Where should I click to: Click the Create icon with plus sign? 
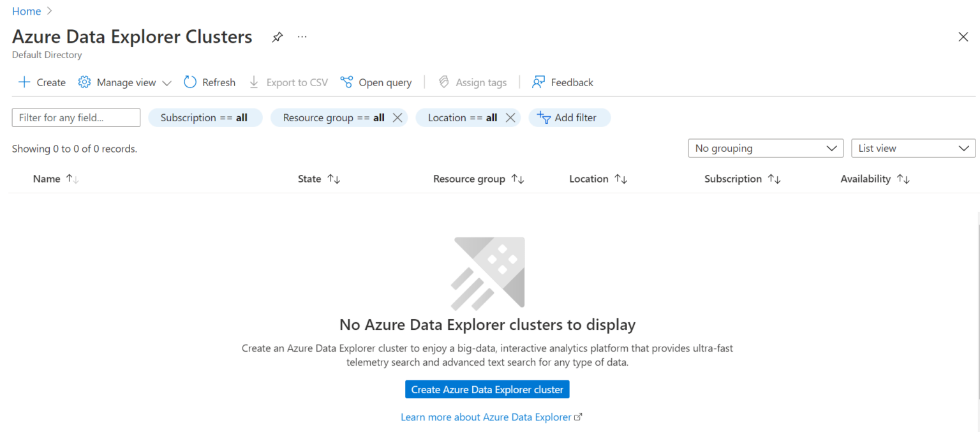point(24,82)
